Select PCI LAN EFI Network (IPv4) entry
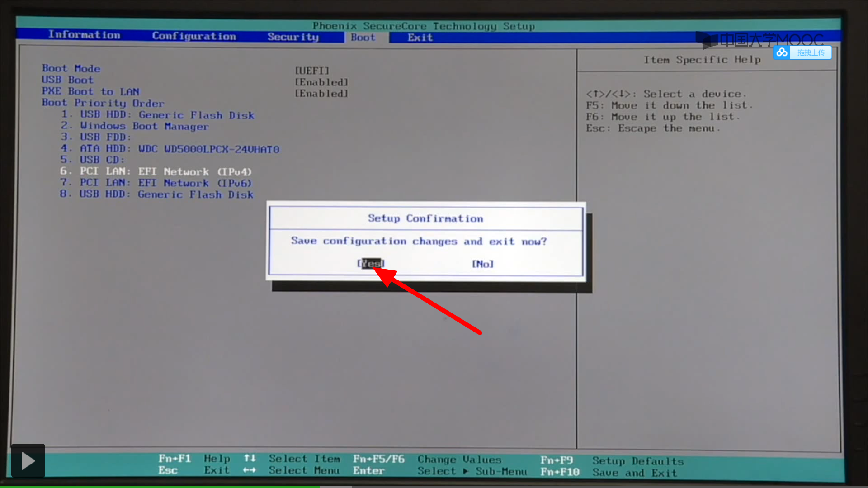Viewport: 868px width, 488px height. click(x=156, y=171)
